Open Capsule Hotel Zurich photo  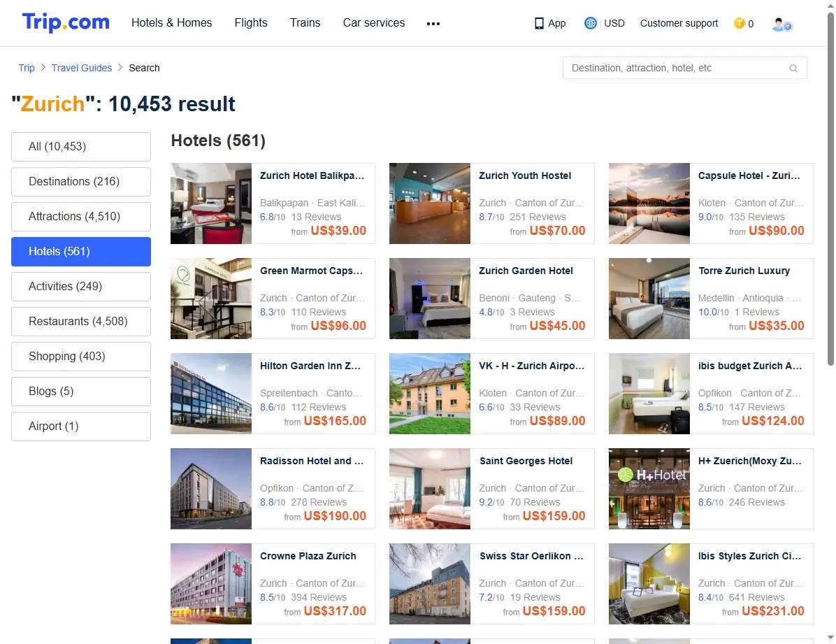pyautogui.click(x=649, y=203)
